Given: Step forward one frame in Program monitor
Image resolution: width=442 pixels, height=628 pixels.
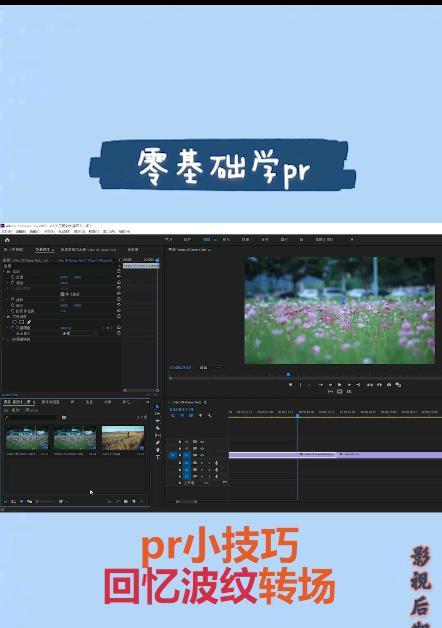Looking at the screenshot, I should point(349,385).
